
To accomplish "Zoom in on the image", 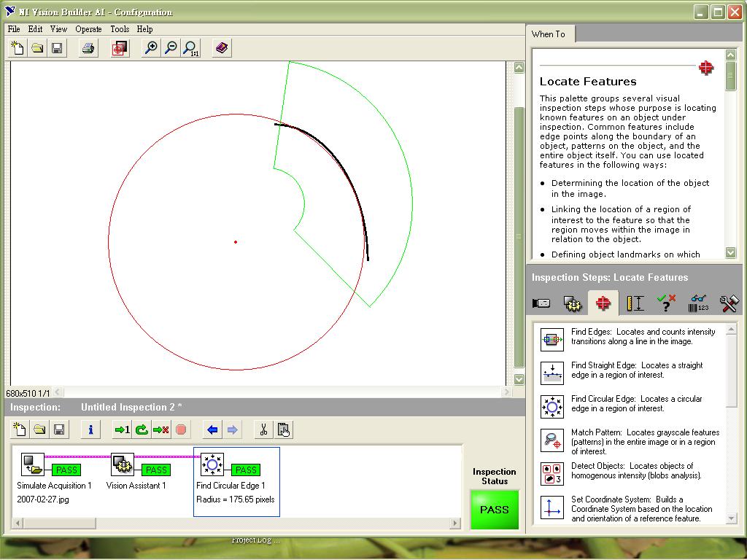I will (151, 48).
